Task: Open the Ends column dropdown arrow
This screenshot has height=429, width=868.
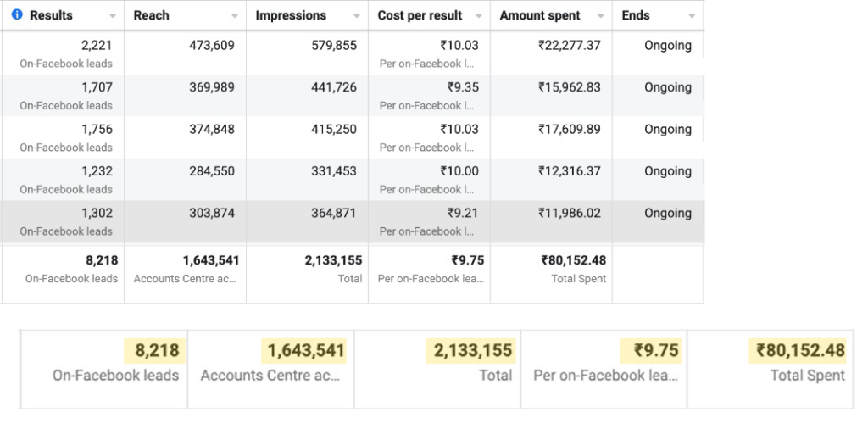Action: (x=692, y=16)
